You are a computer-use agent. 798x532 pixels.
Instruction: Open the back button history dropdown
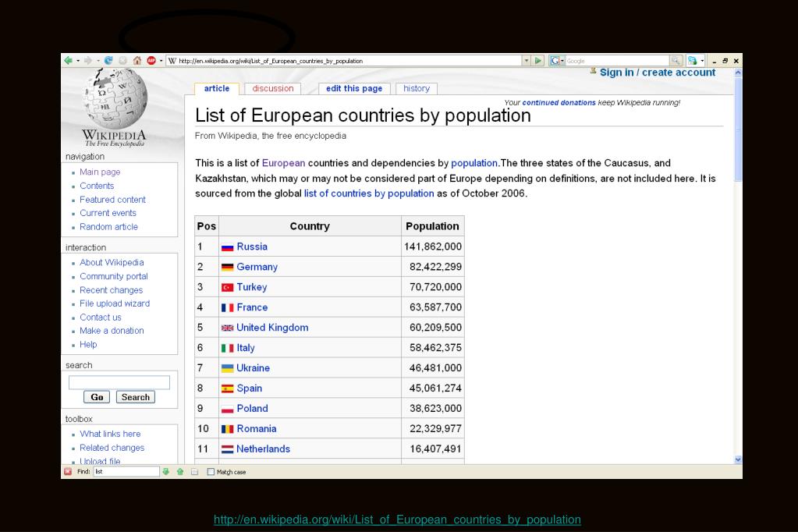coord(78,61)
